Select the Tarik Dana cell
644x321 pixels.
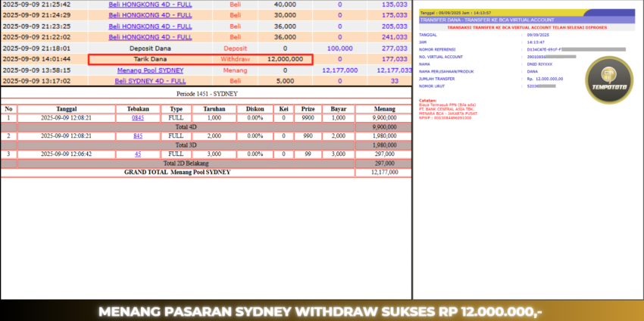point(150,59)
